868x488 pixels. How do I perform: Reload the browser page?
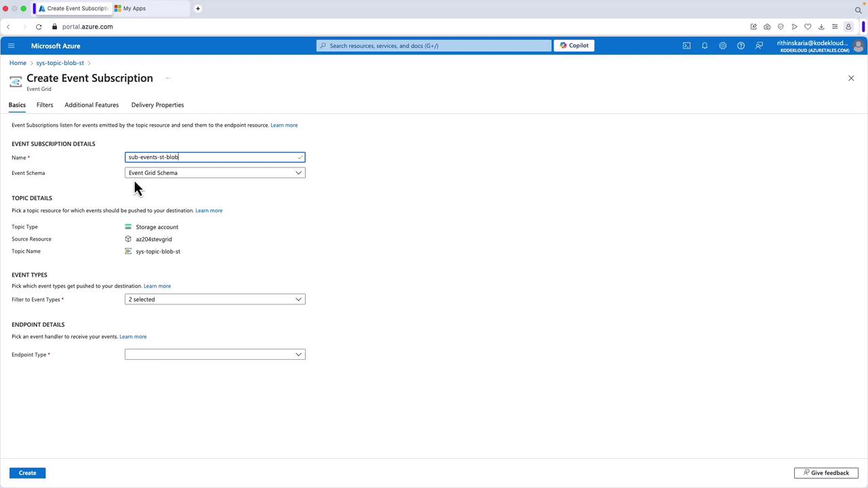pyautogui.click(x=39, y=27)
